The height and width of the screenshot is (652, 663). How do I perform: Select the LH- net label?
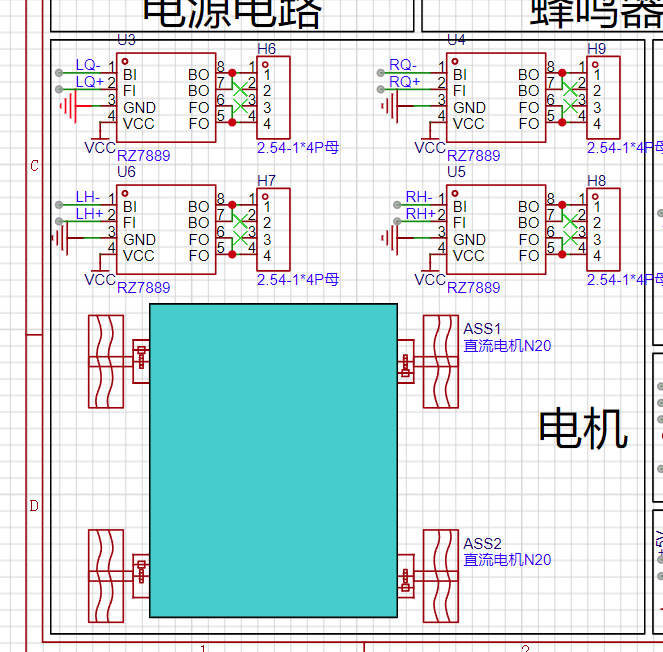pos(88,197)
